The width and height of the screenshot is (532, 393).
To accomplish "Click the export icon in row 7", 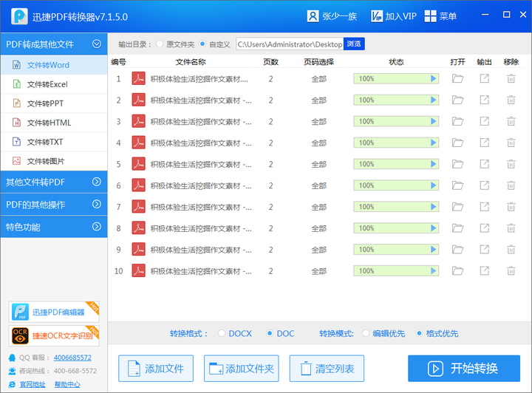I will (485, 207).
